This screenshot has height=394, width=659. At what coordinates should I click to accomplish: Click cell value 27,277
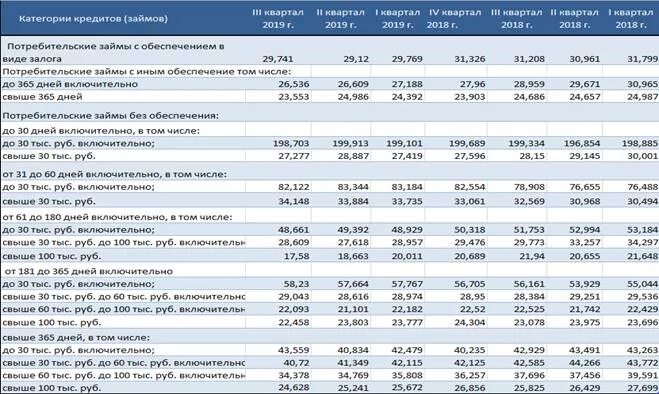tap(293, 156)
